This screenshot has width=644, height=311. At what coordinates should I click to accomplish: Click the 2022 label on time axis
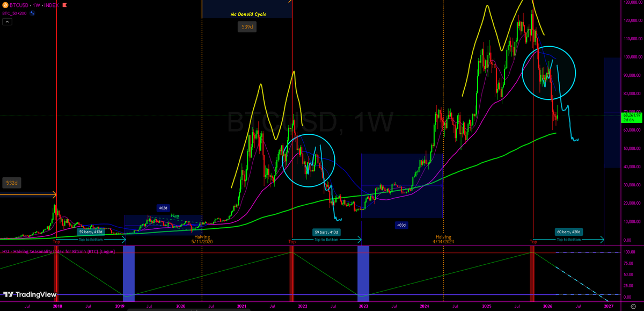[303, 306]
